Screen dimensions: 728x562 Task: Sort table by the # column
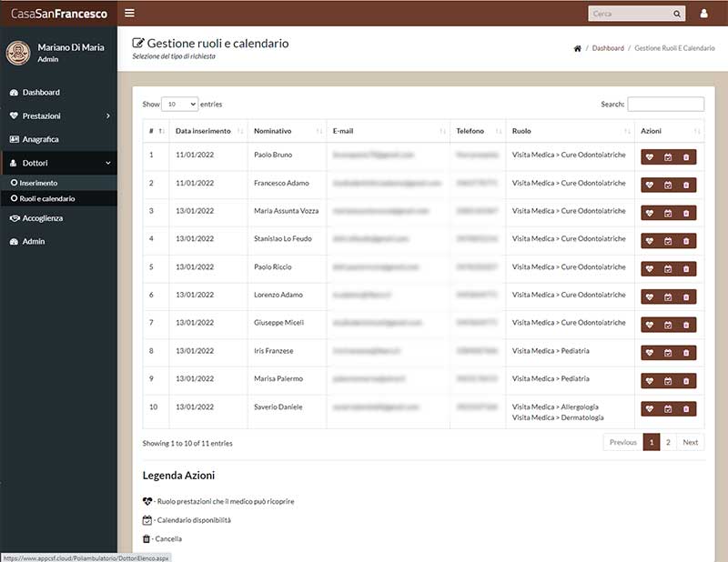click(156, 131)
